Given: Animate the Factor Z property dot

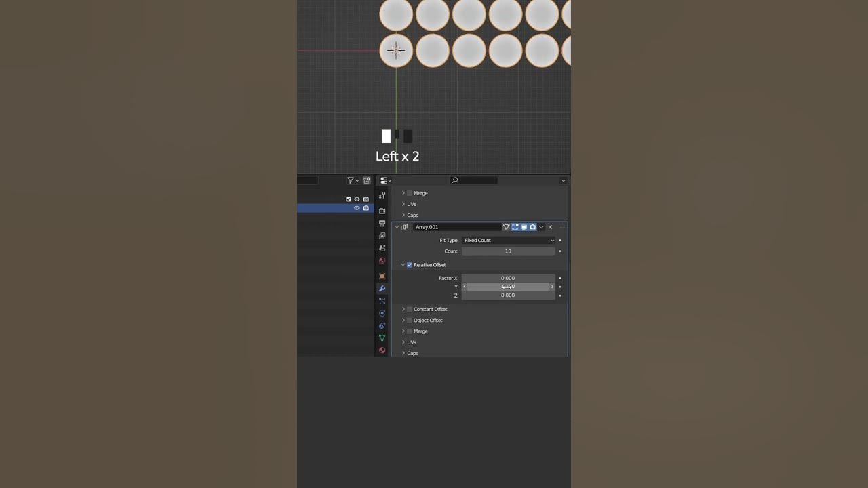Looking at the screenshot, I should coord(560,296).
